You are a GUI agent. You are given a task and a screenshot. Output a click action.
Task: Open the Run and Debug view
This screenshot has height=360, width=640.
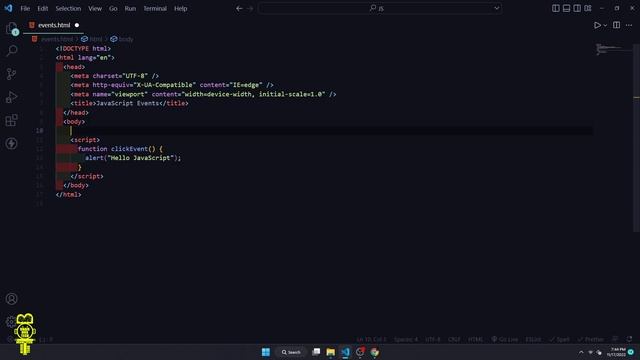(11, 97)
